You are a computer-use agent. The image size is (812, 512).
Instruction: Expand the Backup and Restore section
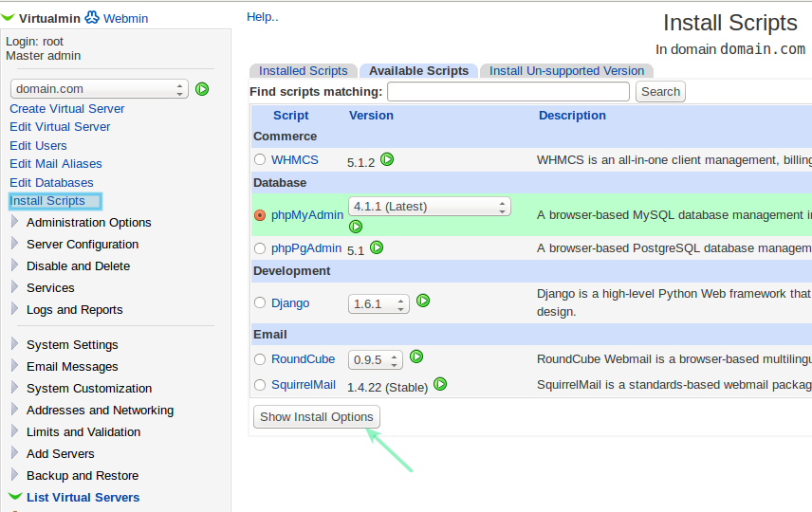82,476
